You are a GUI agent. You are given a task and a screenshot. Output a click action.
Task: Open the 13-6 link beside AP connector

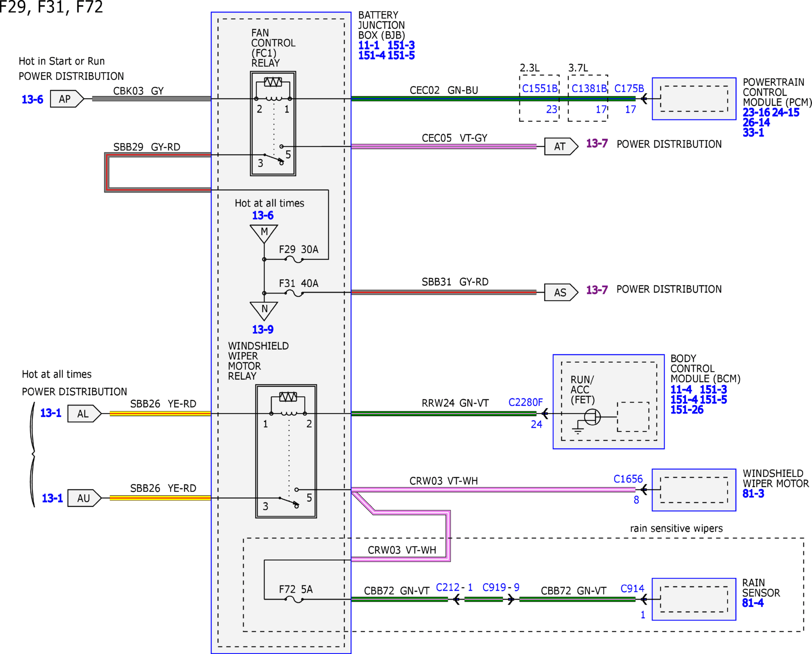pyautogui.click(x=32, y=100)
